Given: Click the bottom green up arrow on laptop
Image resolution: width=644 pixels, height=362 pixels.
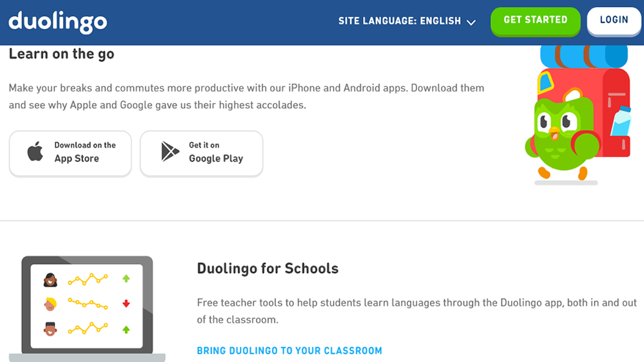Looking at the screenshot, I should 126,330.
